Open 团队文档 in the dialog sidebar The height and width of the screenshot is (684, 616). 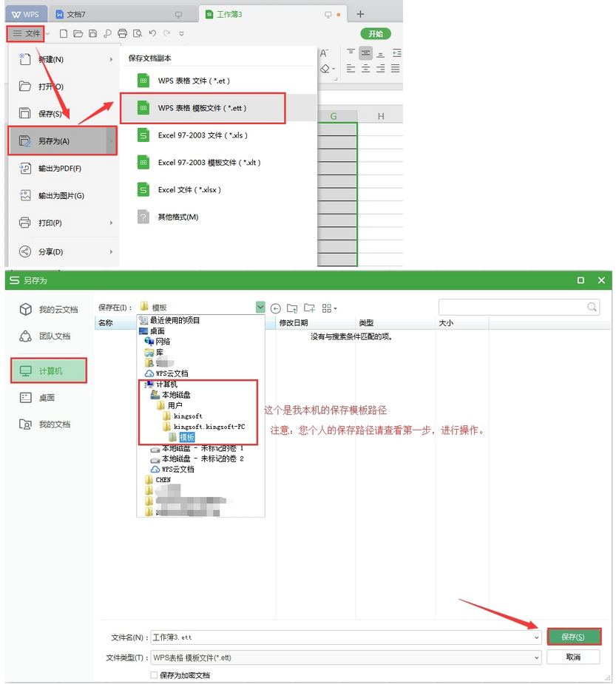pos(45,336)
